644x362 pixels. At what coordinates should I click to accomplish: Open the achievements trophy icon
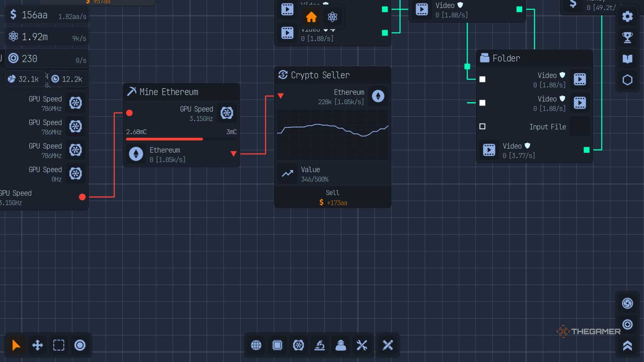click(627, 37)
